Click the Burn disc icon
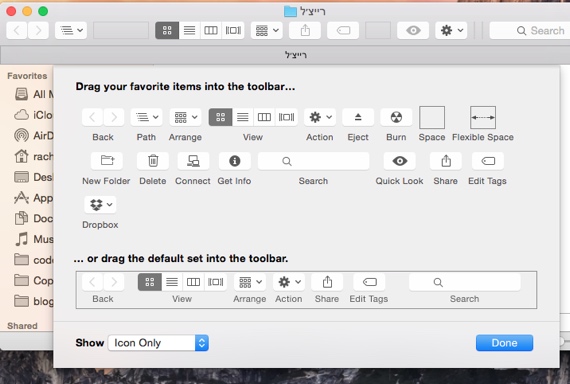The height and width of the screenshot is (384, 570). (x=396, y=117)
